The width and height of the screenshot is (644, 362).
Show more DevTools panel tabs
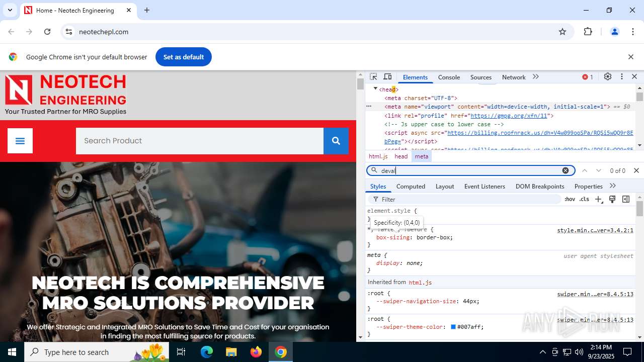pyautogui.click(x=536, y=77)
